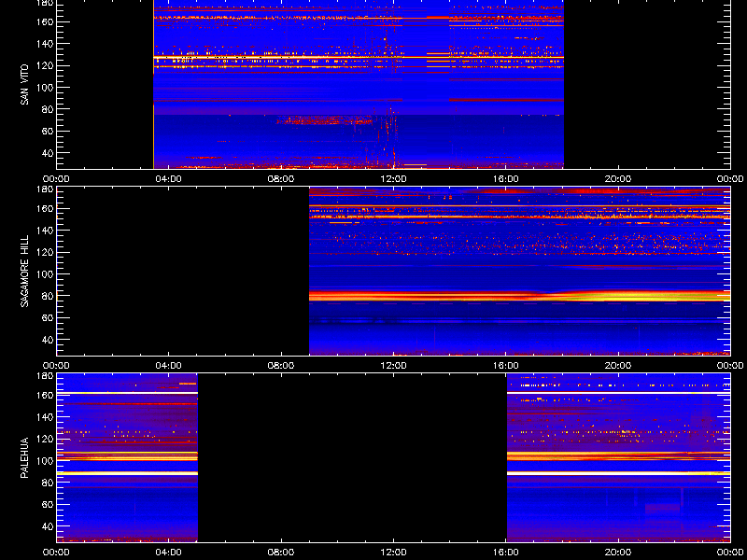Click 12:00 under the Palehua plot

tap(393, 553)
